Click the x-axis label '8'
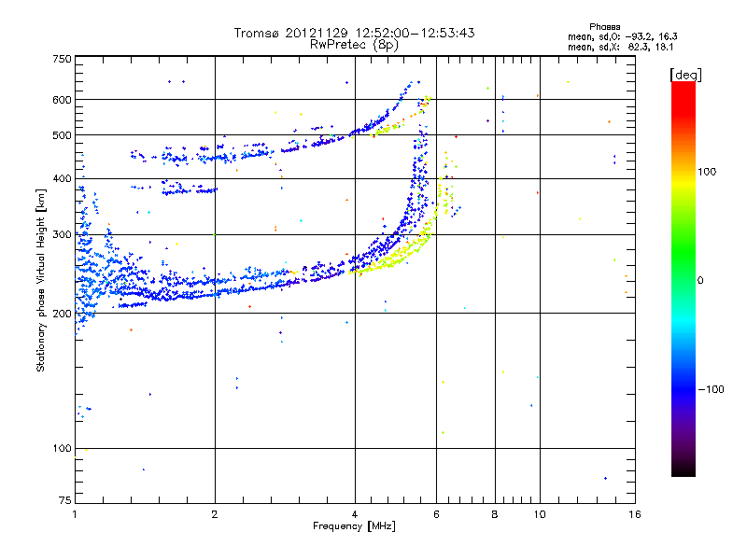The width and height of the screenshot is (747, 560). 495,514
